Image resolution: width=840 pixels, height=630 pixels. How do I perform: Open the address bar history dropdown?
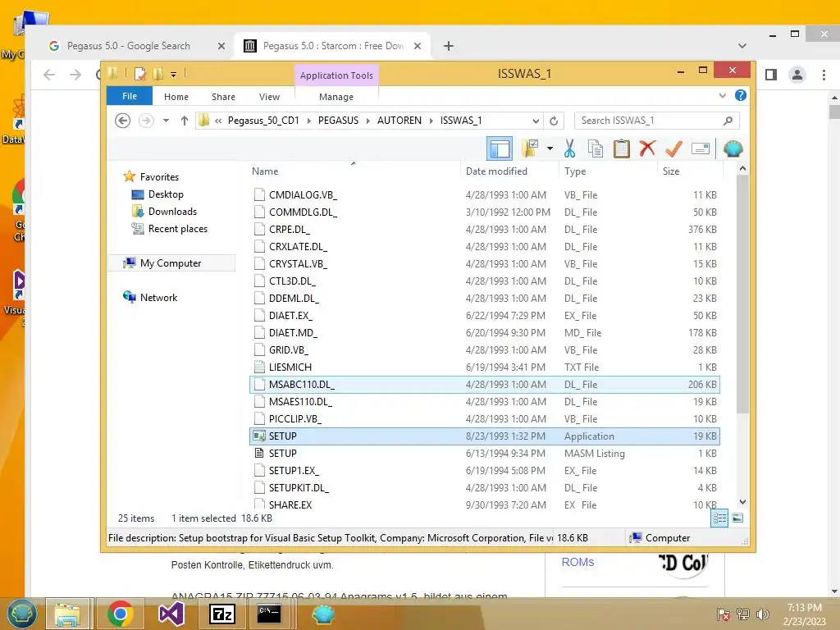click(536, 121)
